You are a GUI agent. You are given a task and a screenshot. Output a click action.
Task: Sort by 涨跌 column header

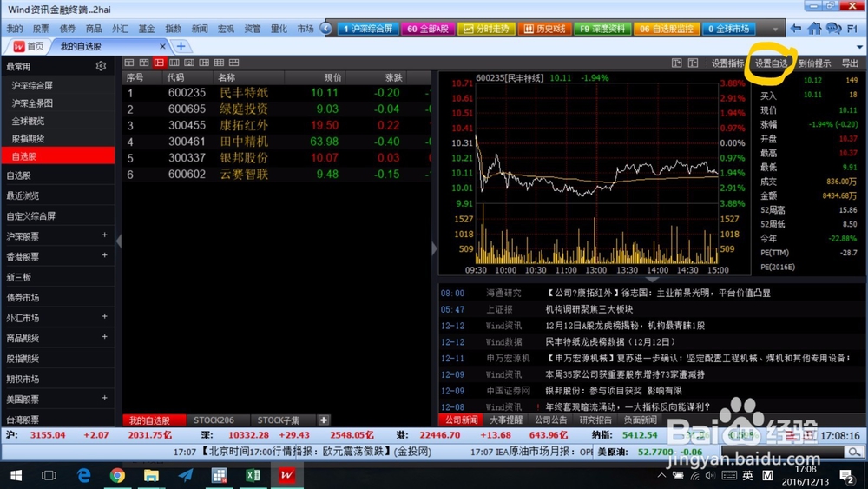(393, 77)
